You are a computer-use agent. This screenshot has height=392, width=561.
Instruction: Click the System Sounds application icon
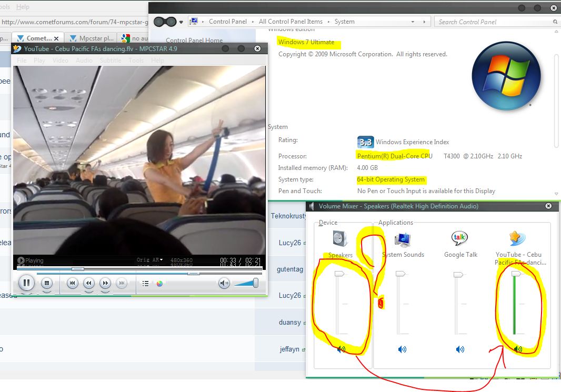click(x=403, y=239)
